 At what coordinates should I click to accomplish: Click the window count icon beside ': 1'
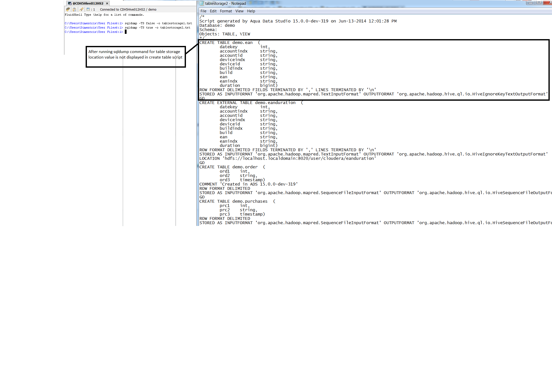(88, 9)
